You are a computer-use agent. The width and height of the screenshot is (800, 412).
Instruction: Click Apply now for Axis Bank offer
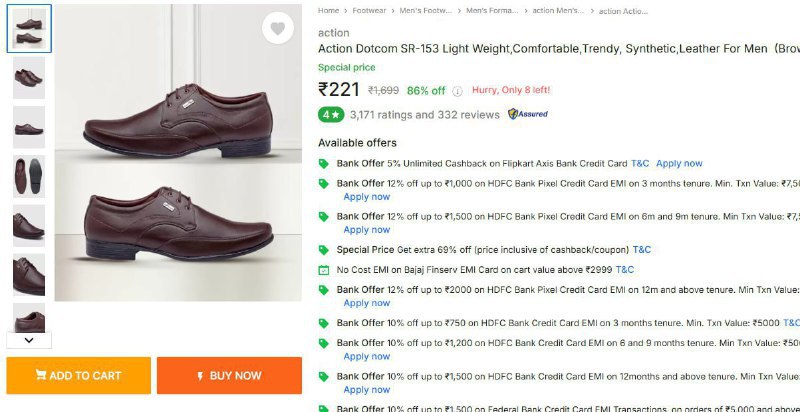tap(679, 163)
